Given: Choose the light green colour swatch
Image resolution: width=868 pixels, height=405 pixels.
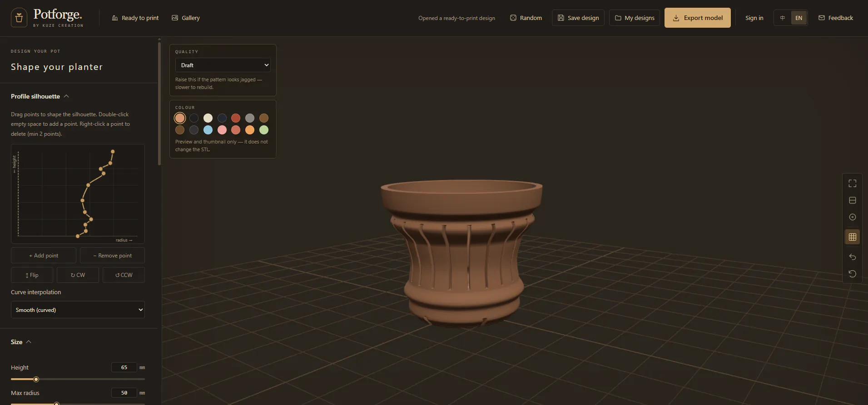Looking at the screenshot, I should [x=264, y=130].
